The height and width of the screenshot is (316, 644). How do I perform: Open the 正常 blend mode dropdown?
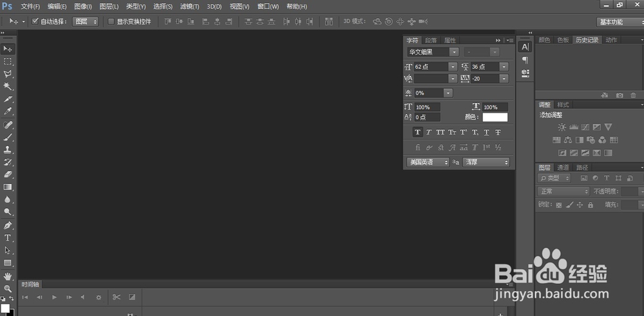tap(563, 191)
